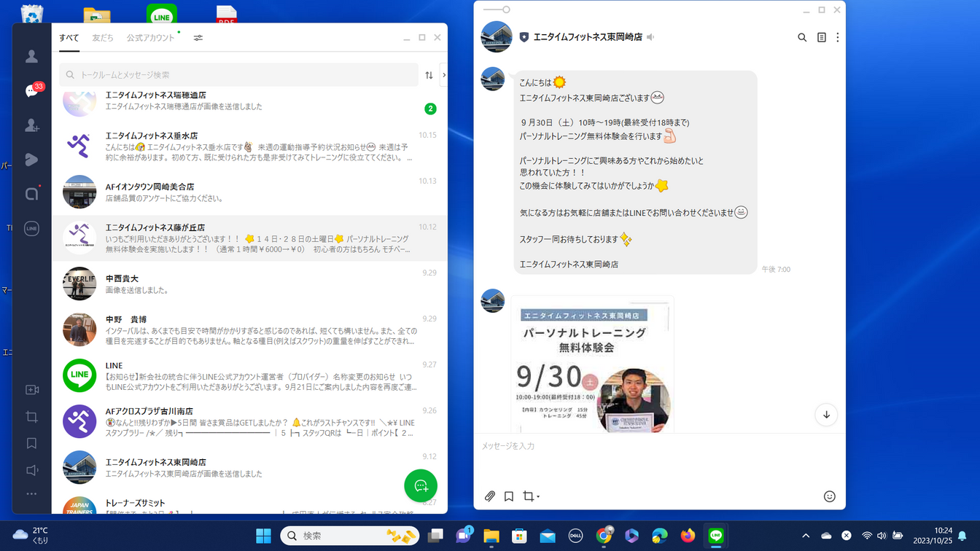
Task: Start a new chat with green button
Action: (x=421, y=486)
